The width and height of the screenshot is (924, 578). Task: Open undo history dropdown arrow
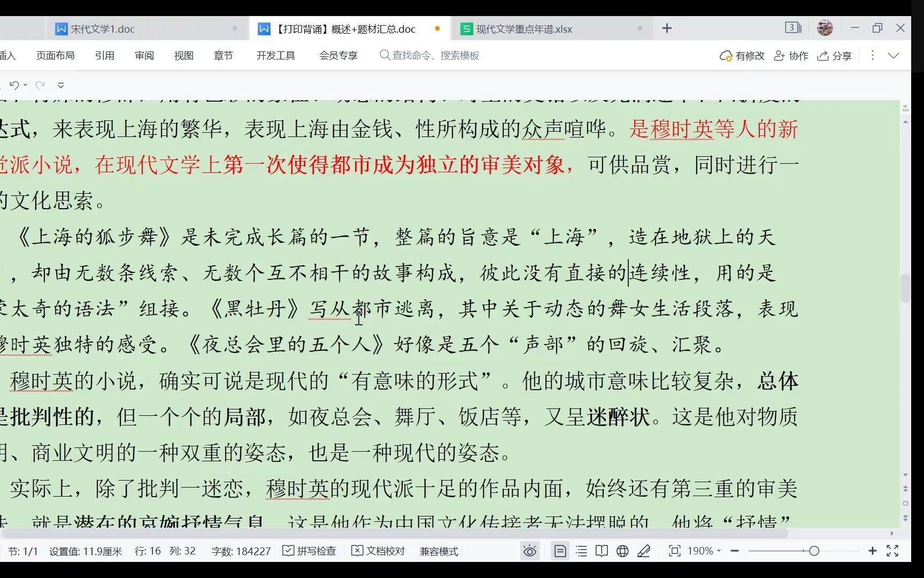[x=25, y=86]
